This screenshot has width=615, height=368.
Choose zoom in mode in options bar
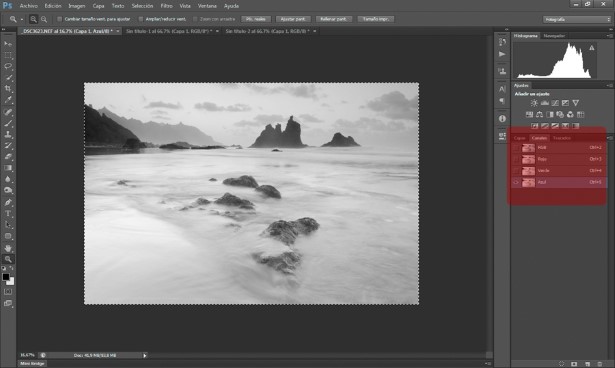pos(34,19)
